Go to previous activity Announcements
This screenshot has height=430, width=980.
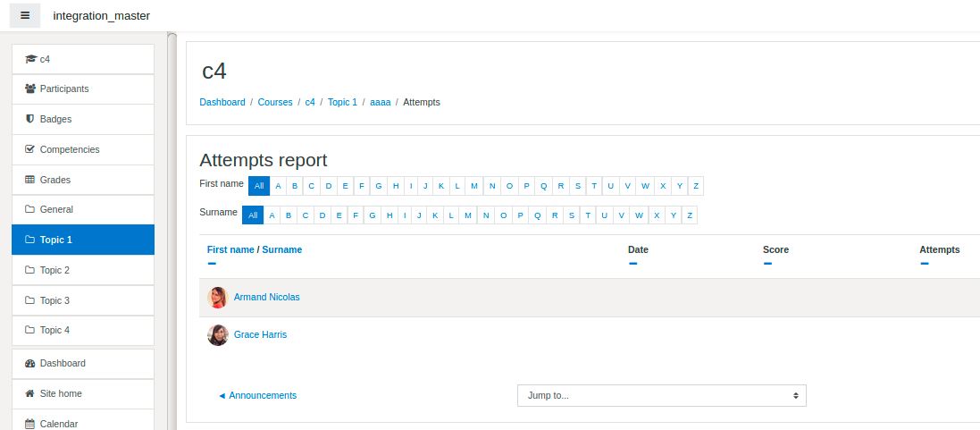coord(257,396)
